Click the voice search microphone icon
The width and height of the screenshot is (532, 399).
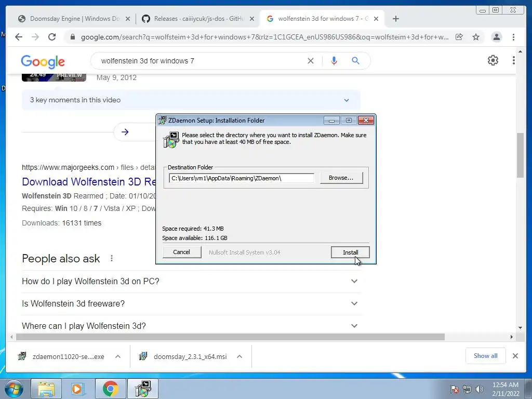coord(334,61)
